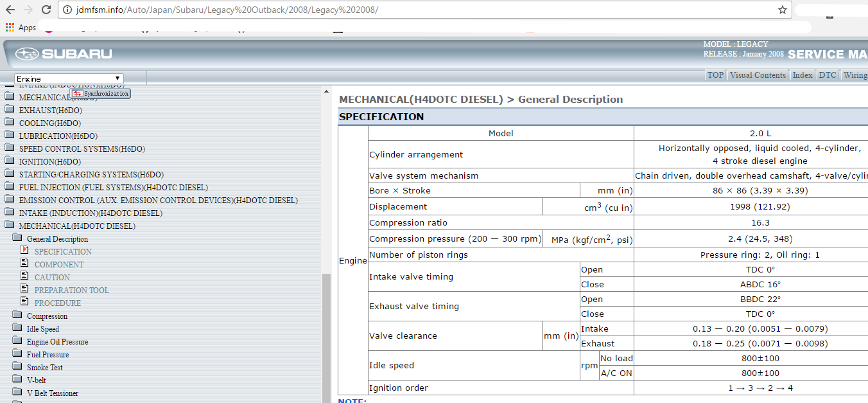Open MECHANICAL(H4DOTC DIESEL) tree entry
The width and height of the screenshot is (868, 403).
(77, 226)
